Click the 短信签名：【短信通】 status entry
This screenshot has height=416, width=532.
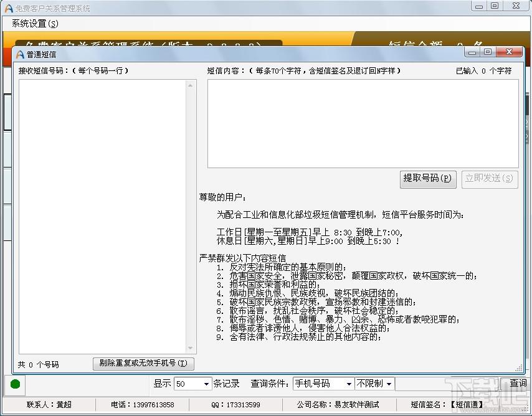447,404
